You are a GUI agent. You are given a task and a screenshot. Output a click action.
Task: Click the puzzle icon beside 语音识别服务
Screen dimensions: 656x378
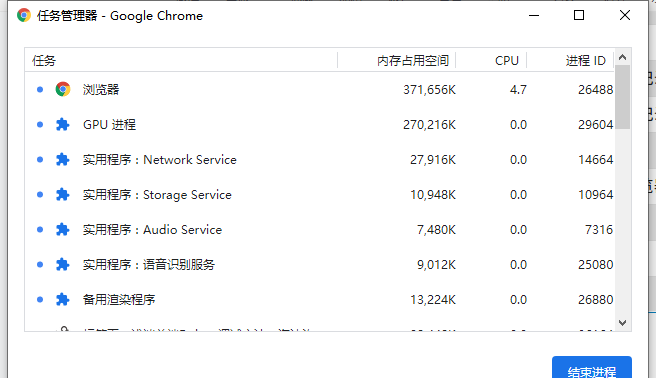tap(62, 265)
